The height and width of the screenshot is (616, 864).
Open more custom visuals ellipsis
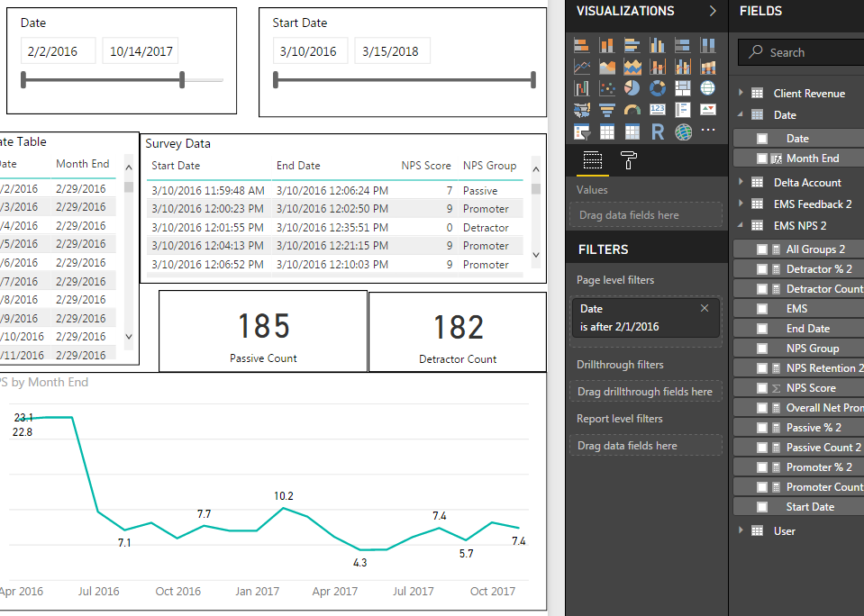point(708,131)
